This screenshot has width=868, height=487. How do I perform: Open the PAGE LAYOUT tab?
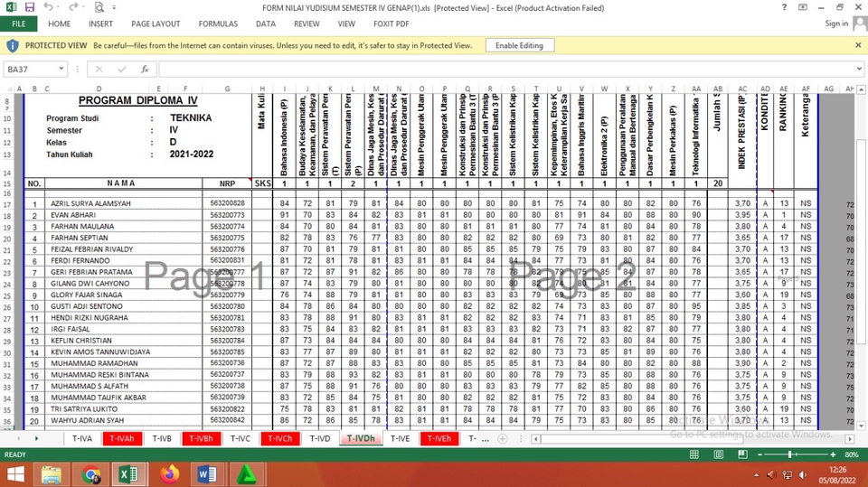(x=156, y=23)
